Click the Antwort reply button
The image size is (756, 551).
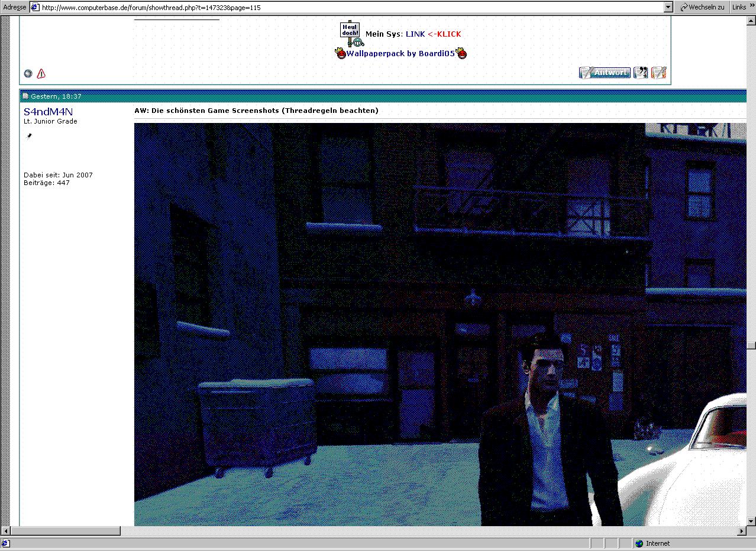tap(605, 72)
